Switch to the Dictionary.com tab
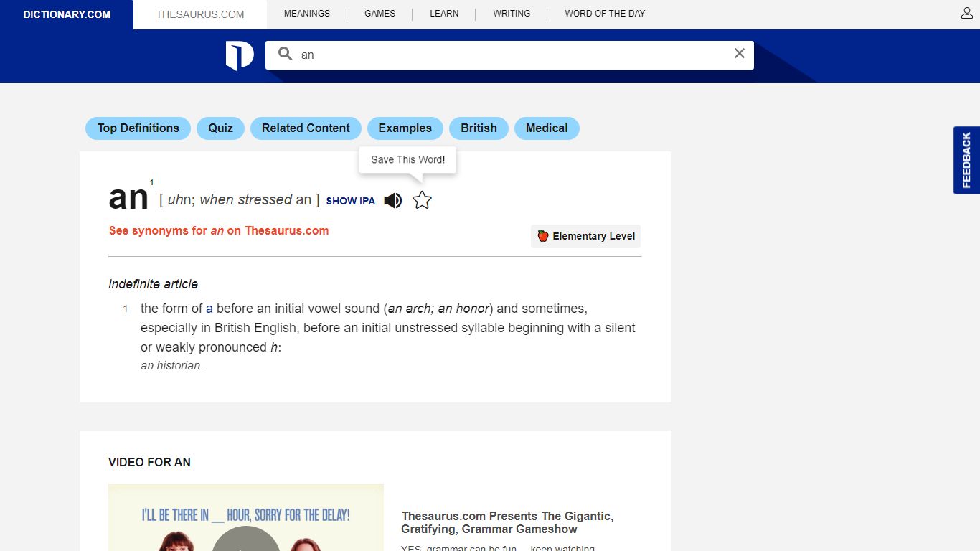The width and height of the screenshot is (980, 551). coord(67,14)
